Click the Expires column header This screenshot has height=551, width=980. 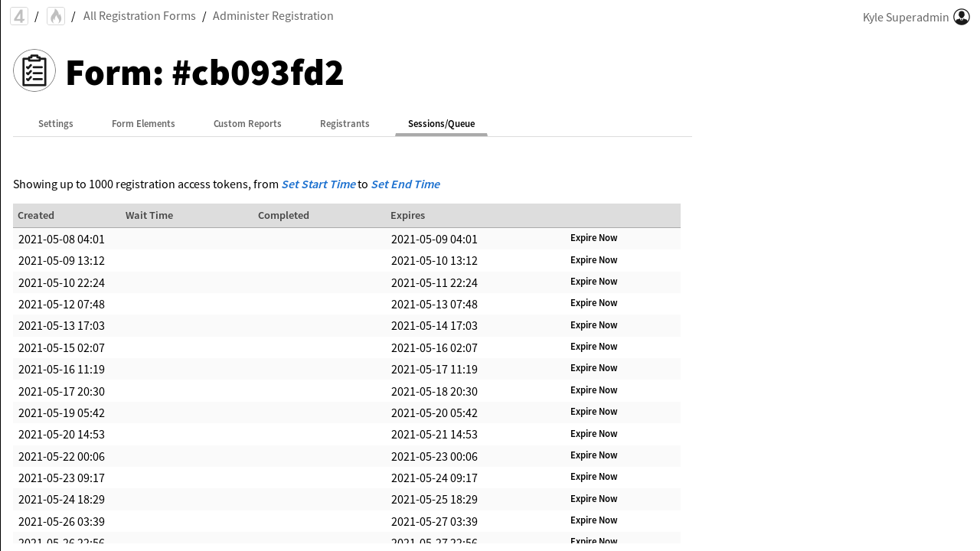click(407, 216)
